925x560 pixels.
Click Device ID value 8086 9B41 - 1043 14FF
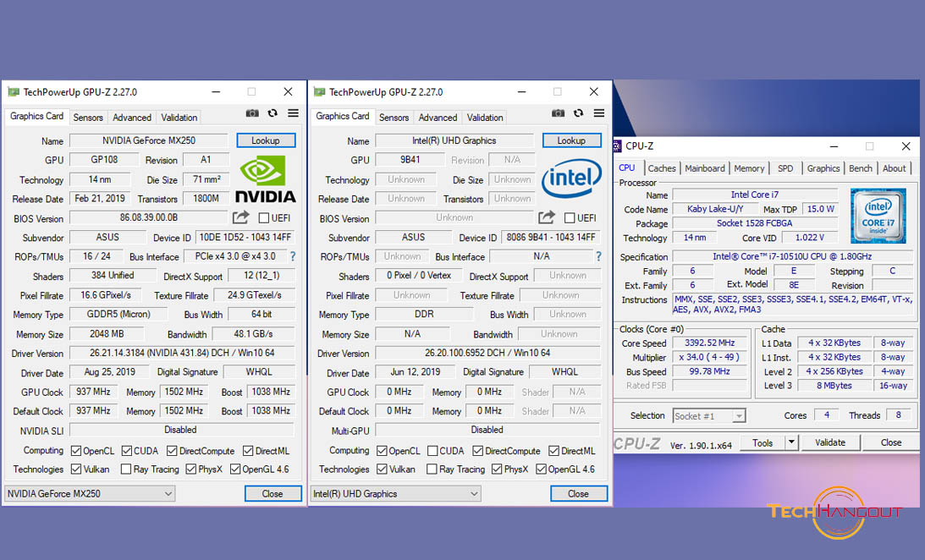tap(551, 237)
